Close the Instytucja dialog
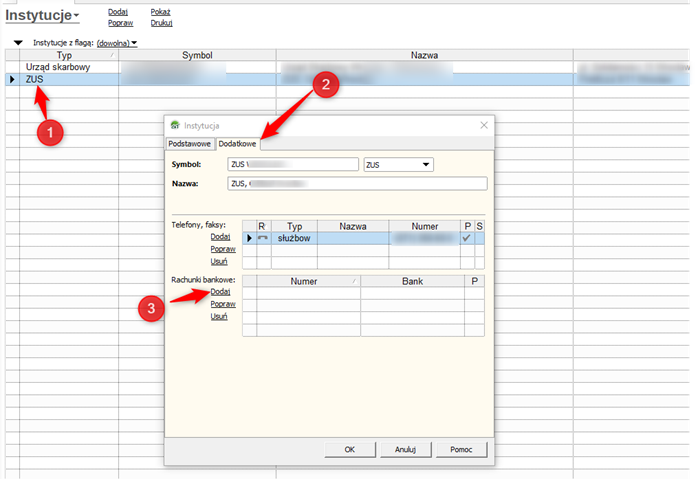This screenshot has height=479, width=698. [484, 126]
